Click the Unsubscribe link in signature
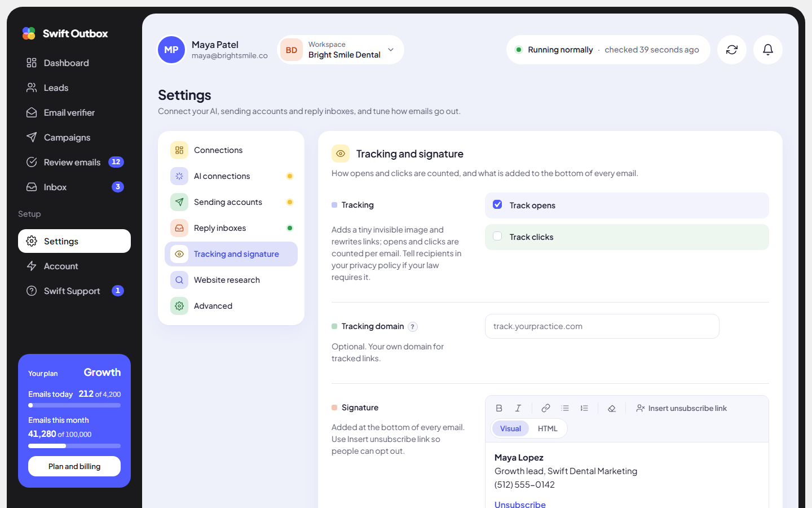This screenshot has width=812, height=508. tap(520, 504)
